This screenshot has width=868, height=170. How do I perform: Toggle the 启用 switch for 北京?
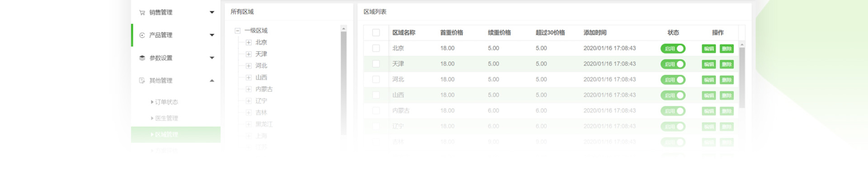tap(673, 48)
